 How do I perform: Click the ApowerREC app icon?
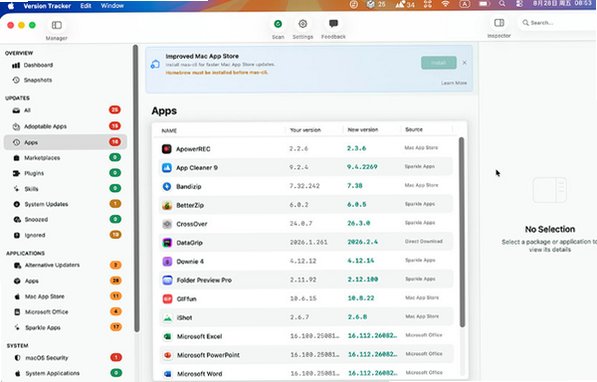tap(167, 149)
